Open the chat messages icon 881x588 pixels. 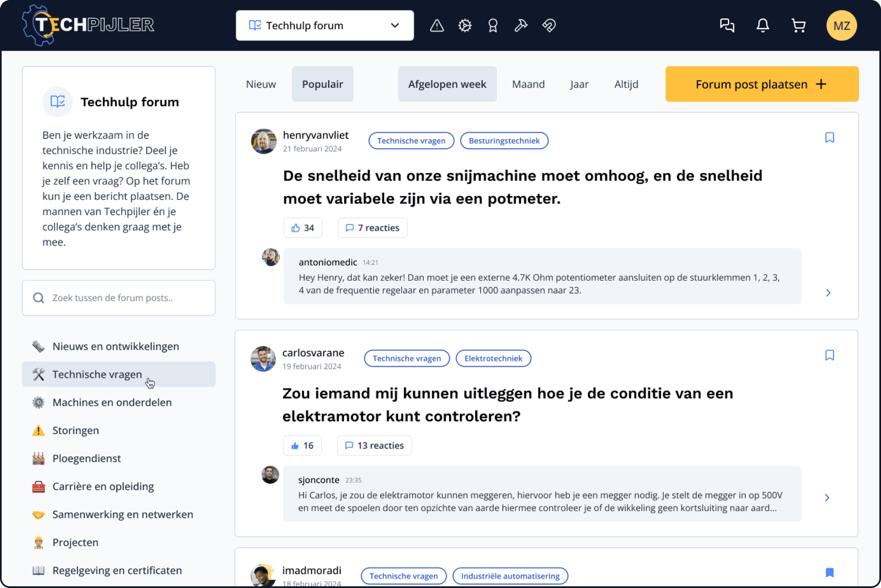727,25
